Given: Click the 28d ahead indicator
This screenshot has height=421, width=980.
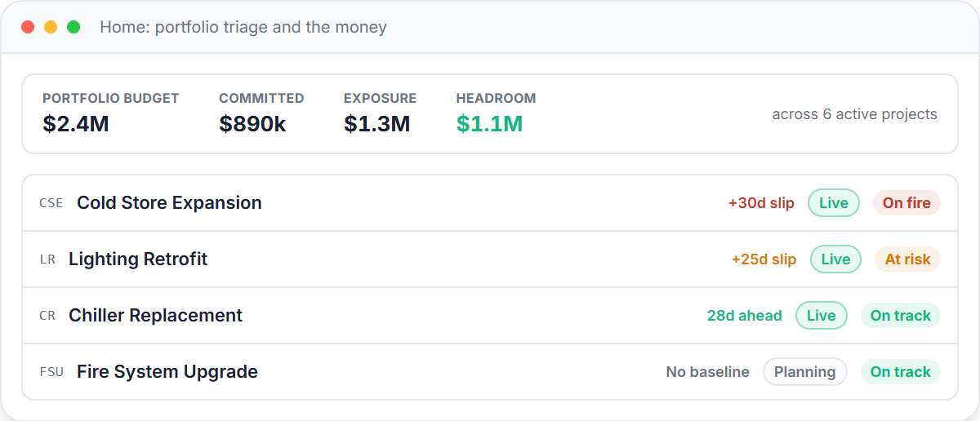Looking at the screenshot, I should pyautogui.click(x=744, y=316).
